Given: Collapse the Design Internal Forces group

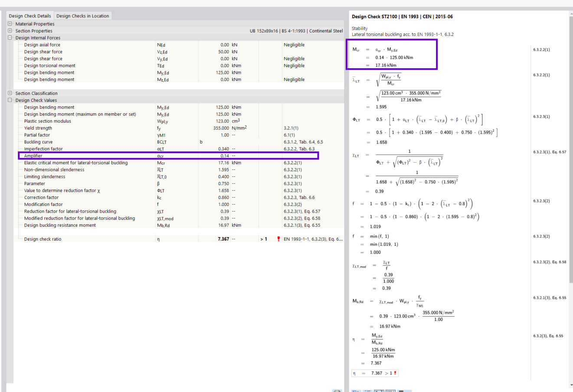Looking at the screenshot, I should point(10,38).
